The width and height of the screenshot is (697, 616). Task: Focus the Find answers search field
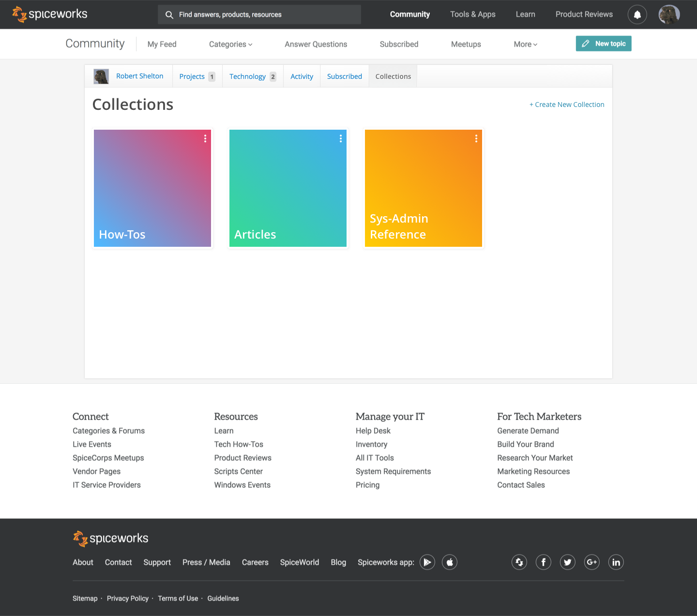pos(259,15)
